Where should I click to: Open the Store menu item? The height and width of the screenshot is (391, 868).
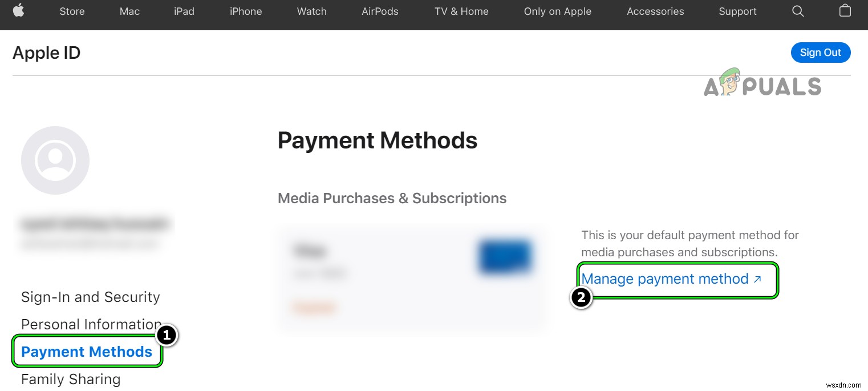72,11
